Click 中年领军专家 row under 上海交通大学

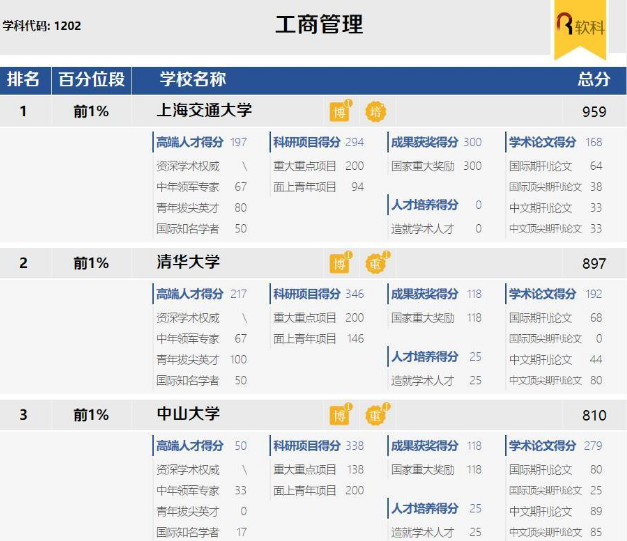coord(202,187)
